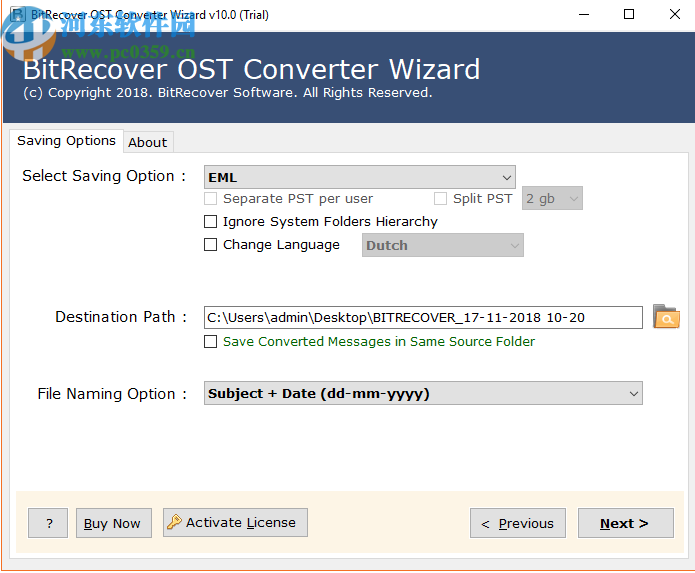Enable Save Converted Messages in Same Source Folder
The image size is (695, 573).
[211, 341]
